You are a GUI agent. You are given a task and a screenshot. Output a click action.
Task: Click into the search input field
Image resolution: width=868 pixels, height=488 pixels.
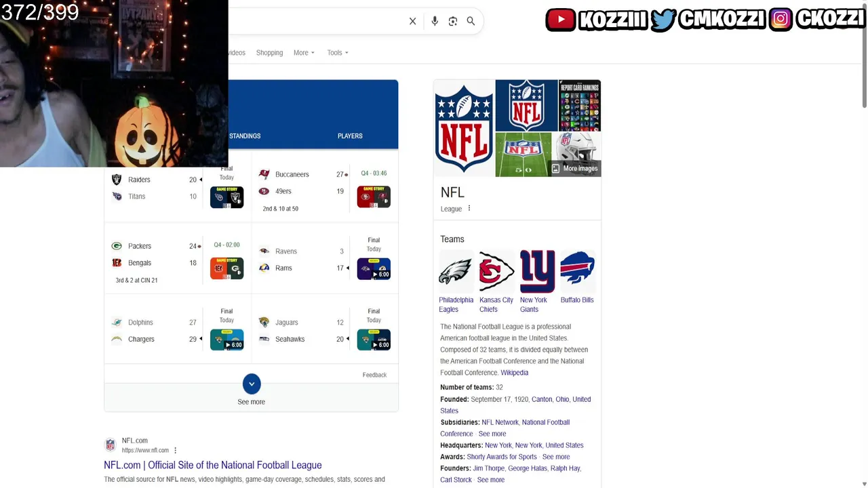pyautogui.click(x=315, y=21)
